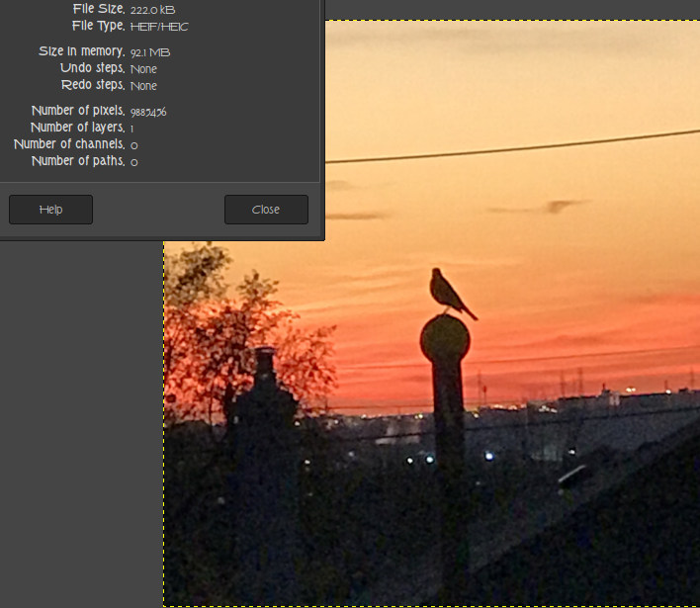The height and width of the screenshot is (608, 700).
Task: Select the HEIF/HEIC file type value
Action: point(159,27)
